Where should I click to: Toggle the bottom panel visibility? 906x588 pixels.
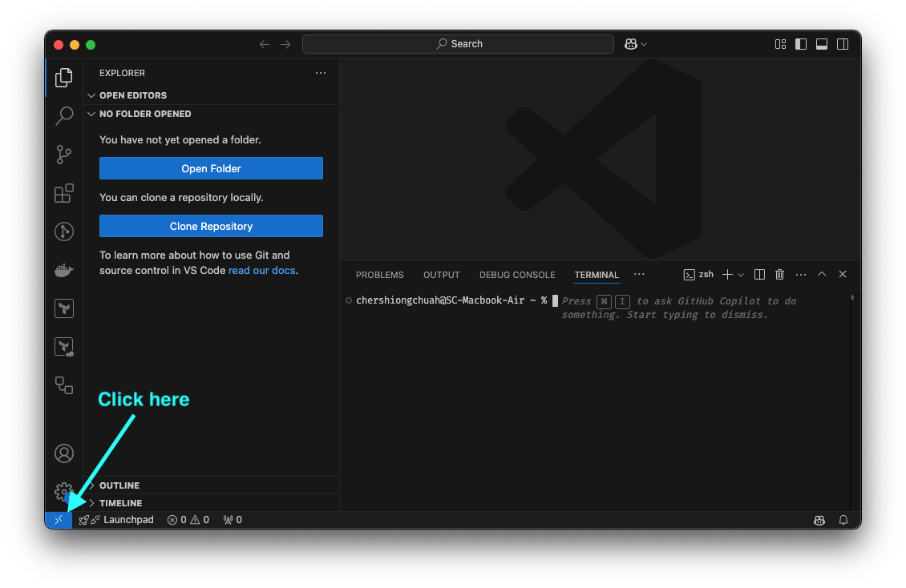tap(822, 44)
